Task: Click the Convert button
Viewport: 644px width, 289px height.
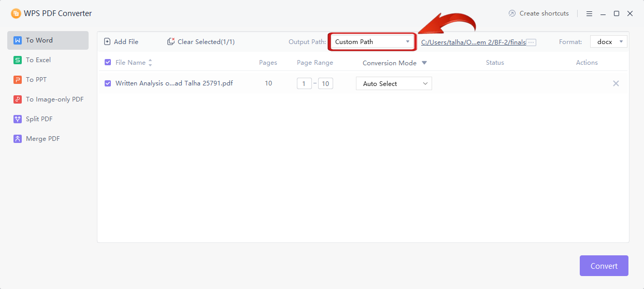Action: (604, 266)
